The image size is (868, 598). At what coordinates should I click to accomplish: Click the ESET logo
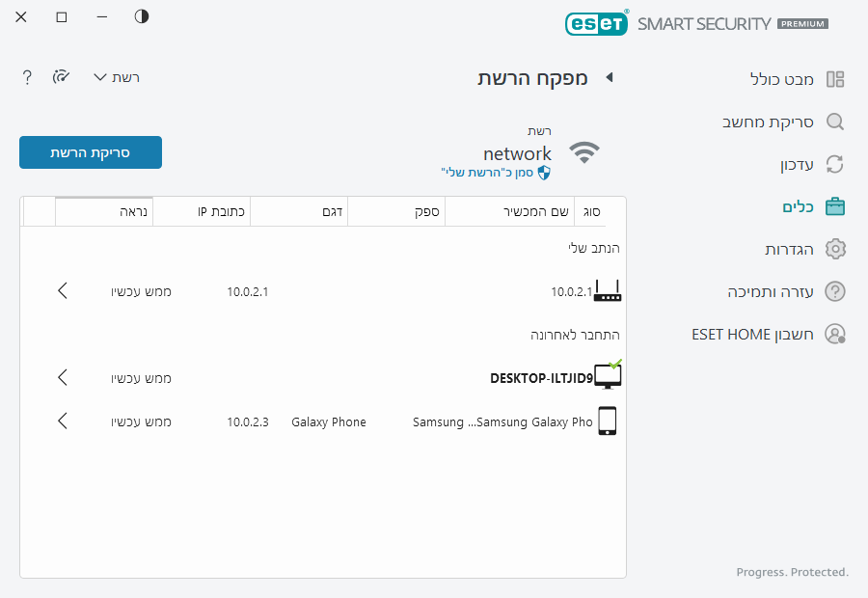click(596, 23)
